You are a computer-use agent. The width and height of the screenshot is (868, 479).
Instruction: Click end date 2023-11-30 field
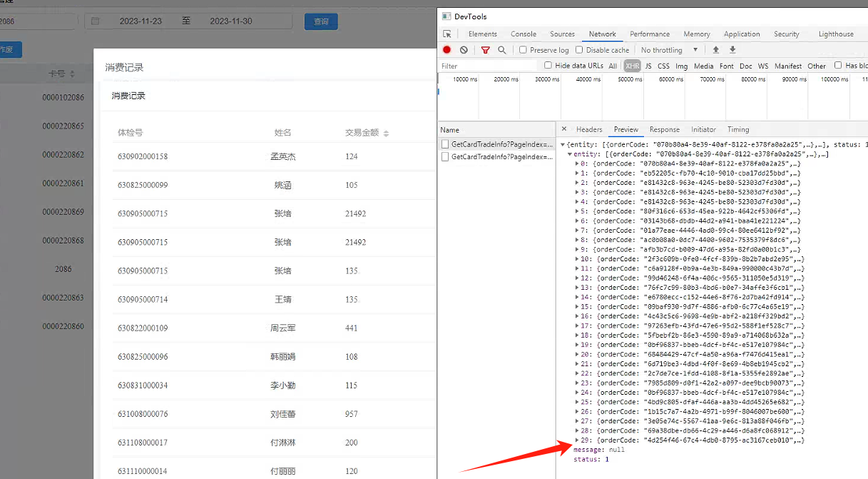coord(231,21)
